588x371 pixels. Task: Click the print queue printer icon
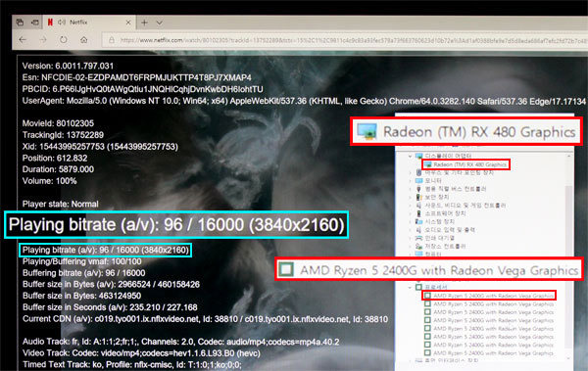point(418,238)
